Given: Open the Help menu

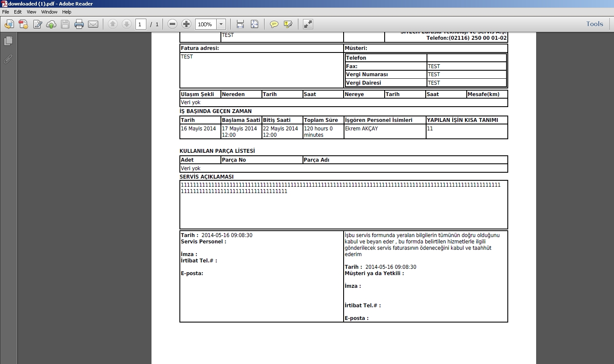Looking at the screenshot, I should [67, 12].
